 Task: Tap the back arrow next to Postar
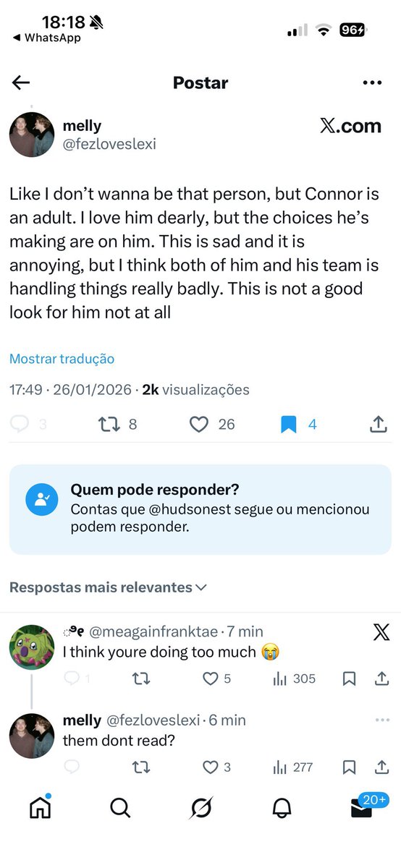coord(21,82)
